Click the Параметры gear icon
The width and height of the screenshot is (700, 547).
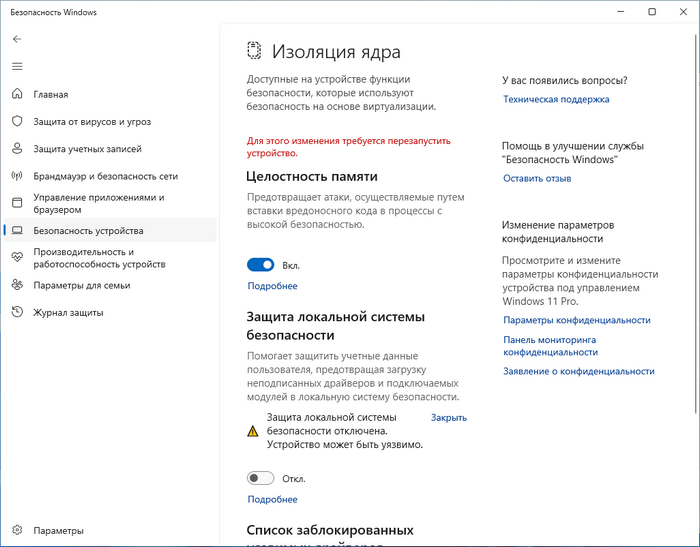click(x=17, y=530)
